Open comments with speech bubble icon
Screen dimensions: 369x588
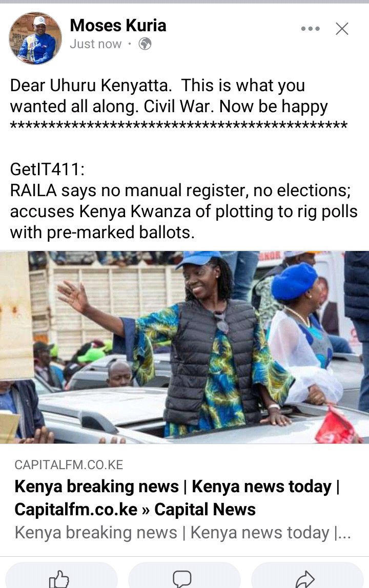tap(182, 579)
